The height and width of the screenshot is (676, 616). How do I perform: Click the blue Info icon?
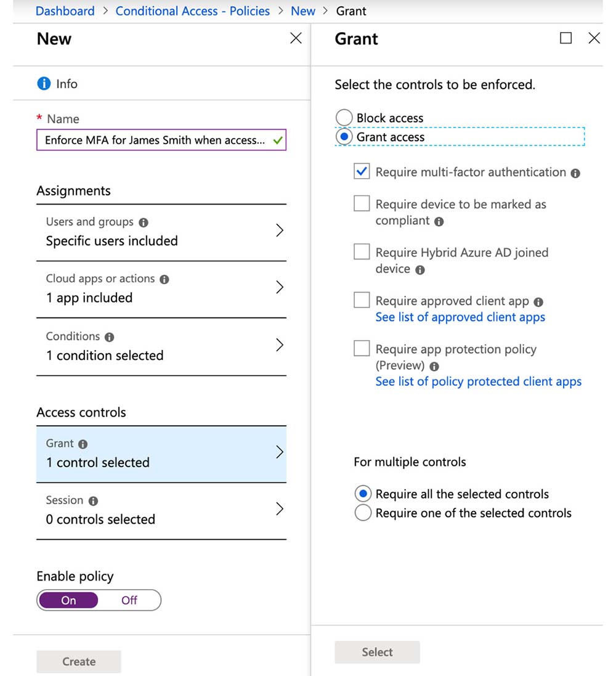click(44, 84)
